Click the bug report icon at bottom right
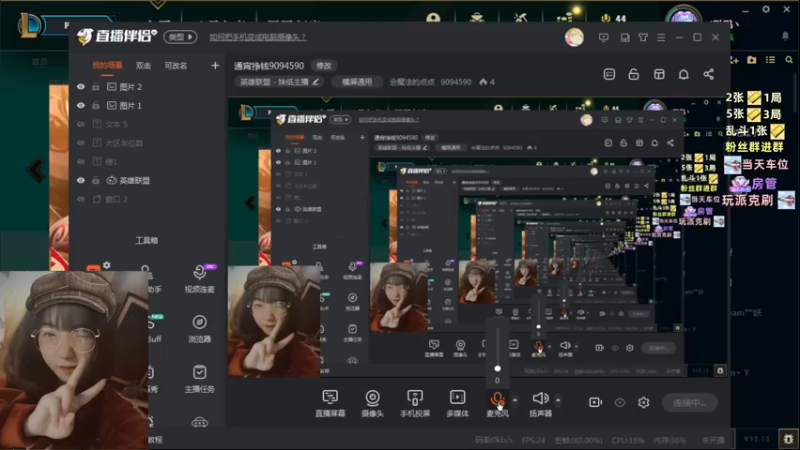800x450 pixels. [x=788, y=439]
